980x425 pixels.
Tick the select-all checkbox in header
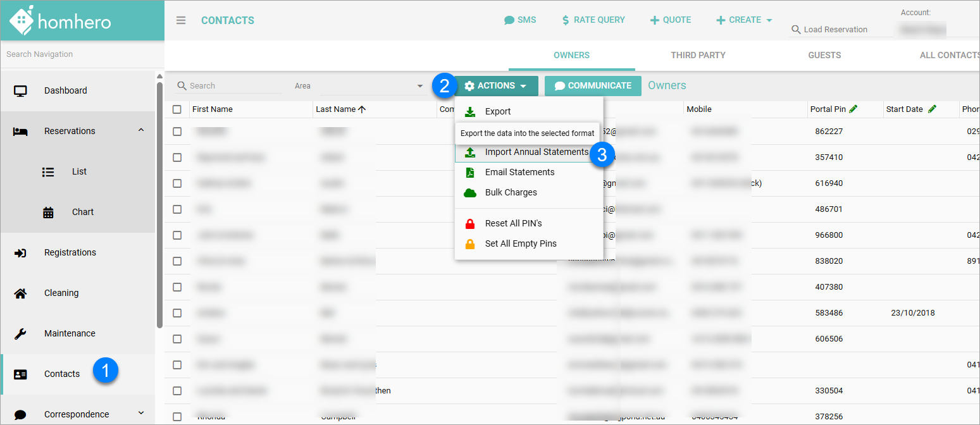coord(177,109)
